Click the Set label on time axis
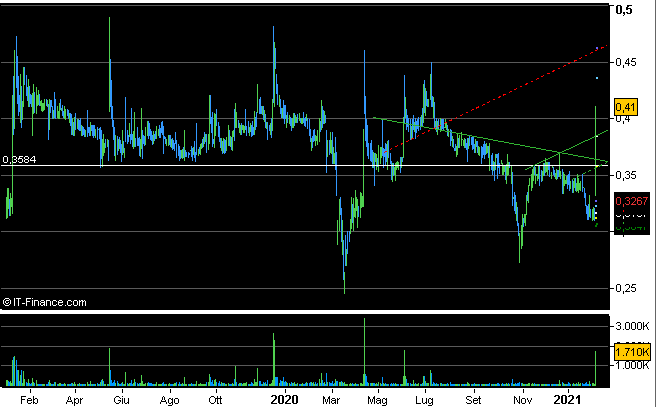The width and height of the screenshot is (656, 407). (x=472, y=399)
